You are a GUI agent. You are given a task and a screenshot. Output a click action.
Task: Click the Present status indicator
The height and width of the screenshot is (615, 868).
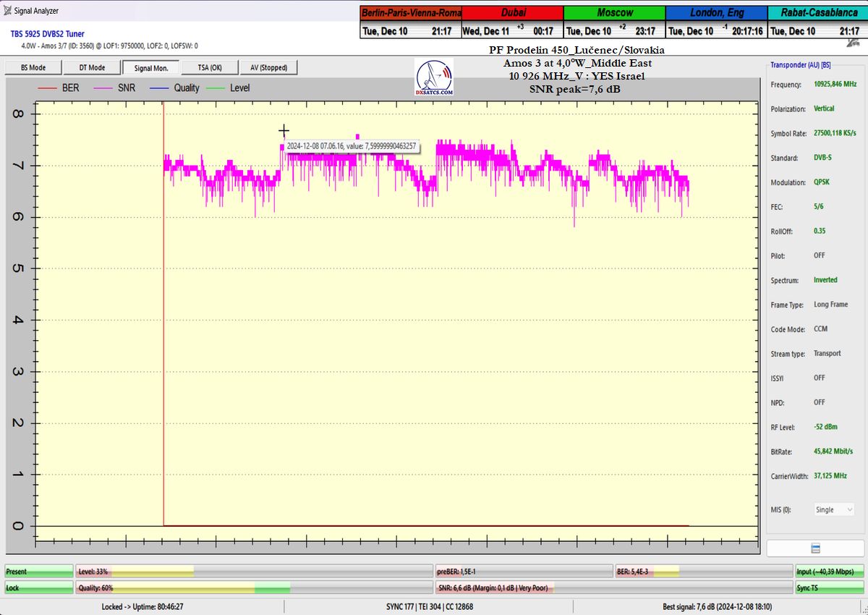pyautogui.click(x=39, y=572)
